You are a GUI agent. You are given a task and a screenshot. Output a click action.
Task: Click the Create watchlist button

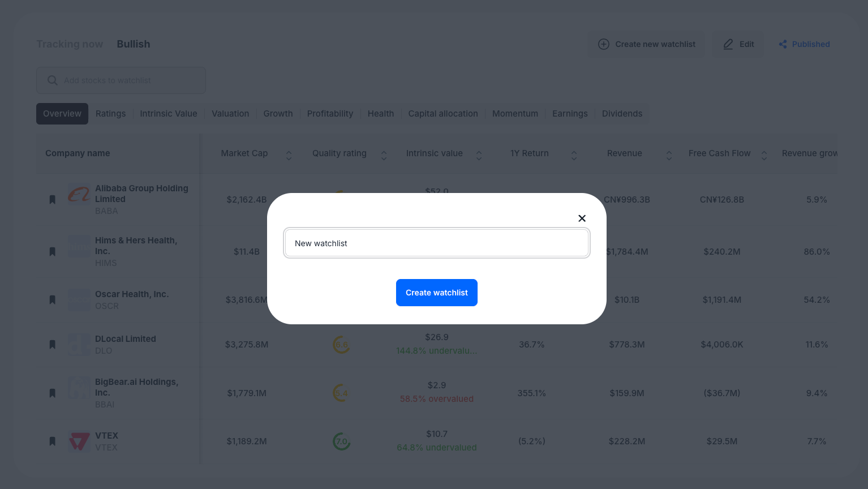pos(437,293)
